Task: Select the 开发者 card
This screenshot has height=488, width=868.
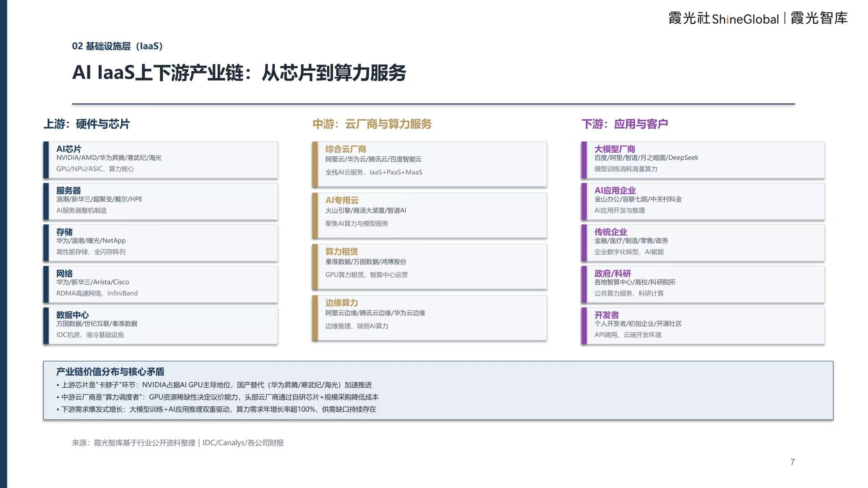Action: coord(703,326)
